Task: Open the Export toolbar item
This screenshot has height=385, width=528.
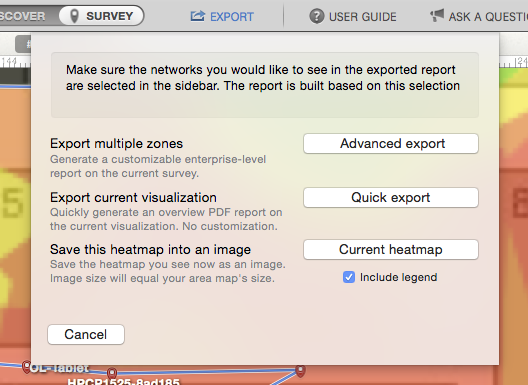Action: click(x=222, y=16)
